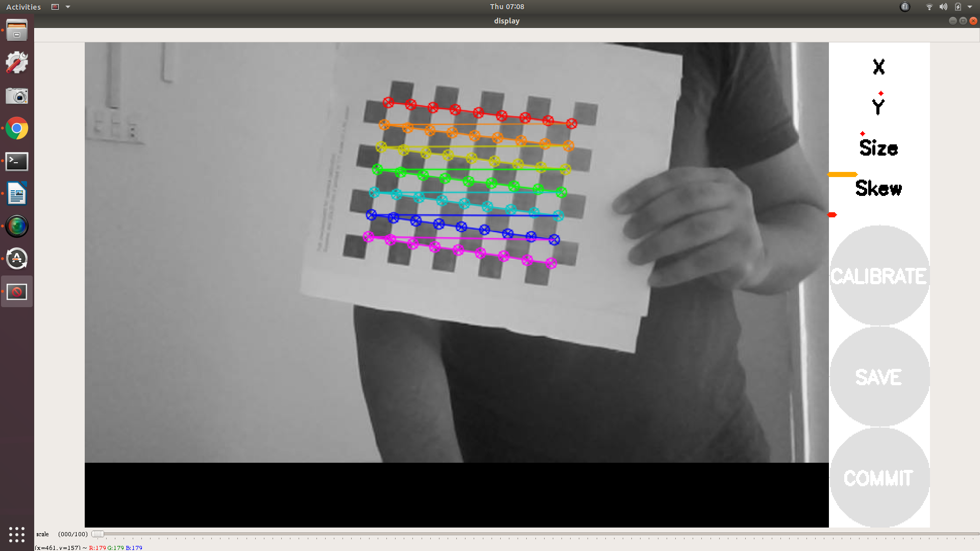
Task: Open the screenshot camera tool in the dock
Action: click(17, 95)
